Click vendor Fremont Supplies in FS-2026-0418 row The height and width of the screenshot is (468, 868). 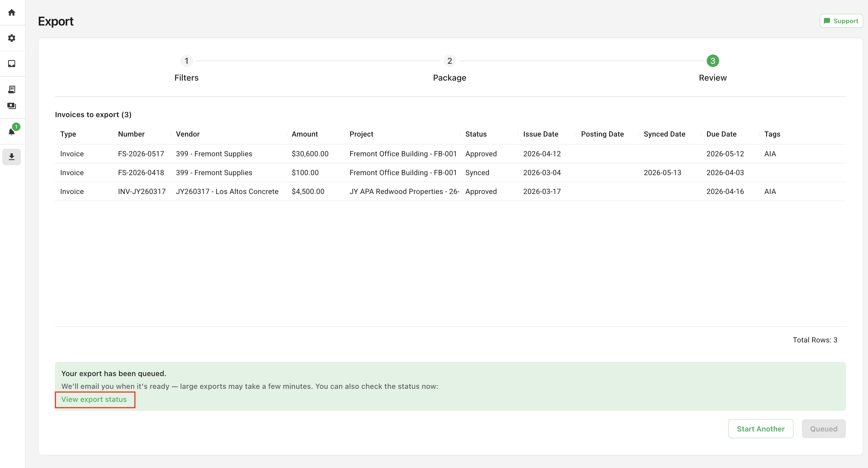click(x=214, y=173)
